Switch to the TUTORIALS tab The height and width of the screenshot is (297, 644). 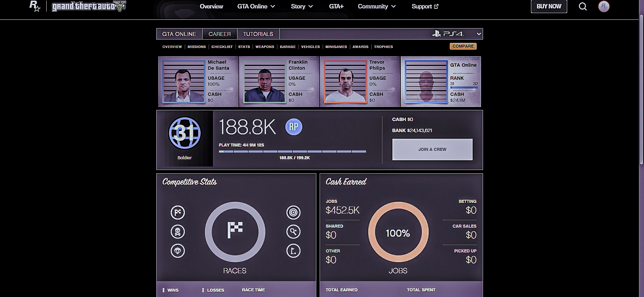tap(258, 34)
